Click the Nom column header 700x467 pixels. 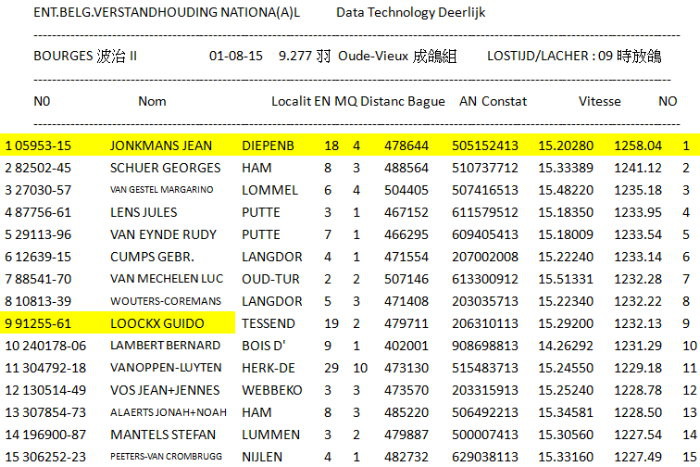[152, 101]
